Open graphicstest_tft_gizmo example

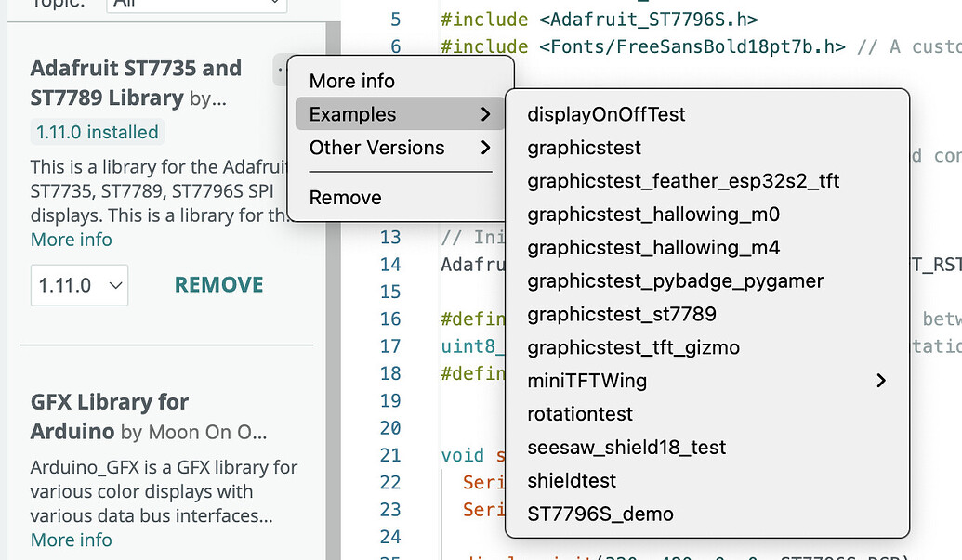633,347
